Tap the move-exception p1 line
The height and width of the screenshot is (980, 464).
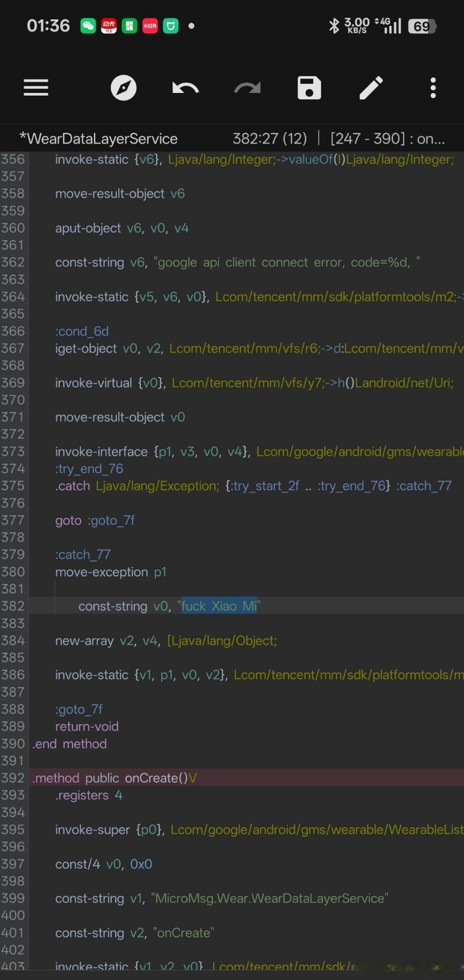click(111, 572)
